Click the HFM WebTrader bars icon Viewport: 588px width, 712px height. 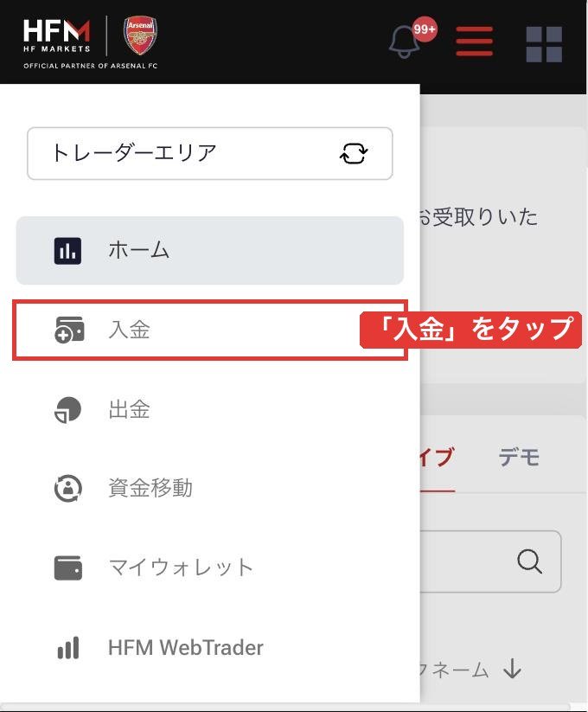68,647
